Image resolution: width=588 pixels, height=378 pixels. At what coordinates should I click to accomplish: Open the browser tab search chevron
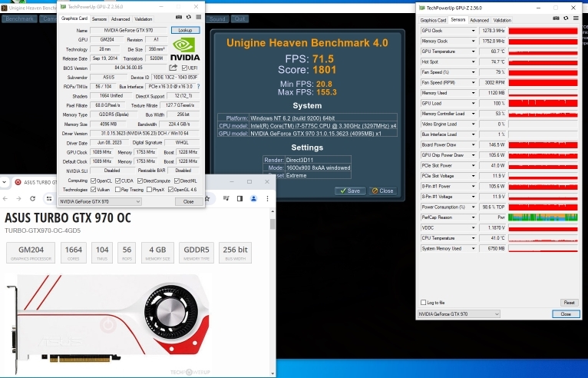pos(4,182)
